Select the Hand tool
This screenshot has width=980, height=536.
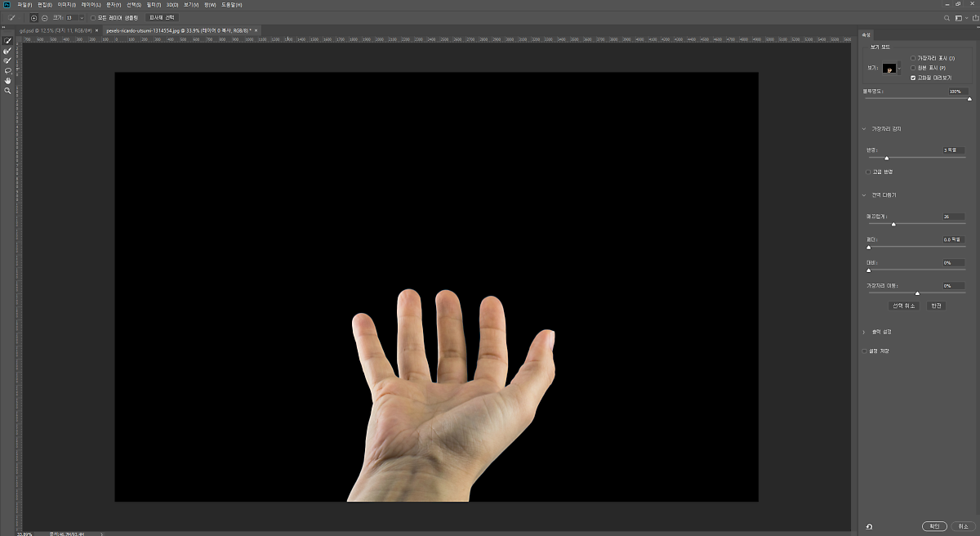pos(8,81)
